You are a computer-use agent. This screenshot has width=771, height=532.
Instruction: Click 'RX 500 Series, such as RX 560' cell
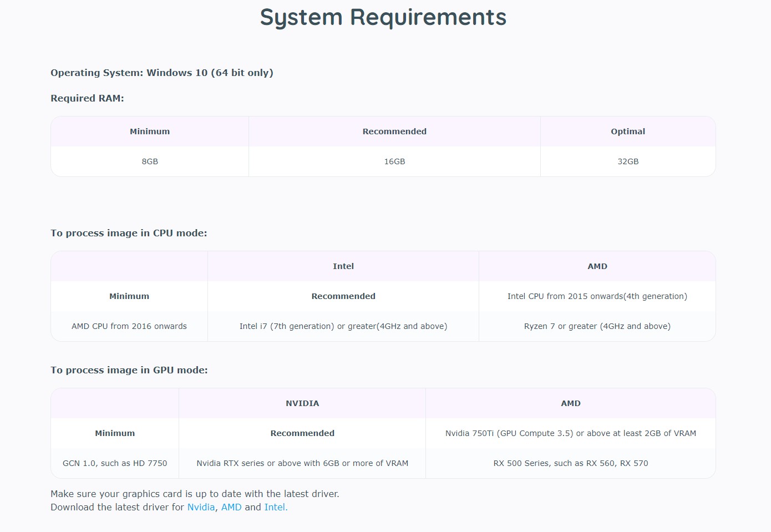[x=571, y=463]
